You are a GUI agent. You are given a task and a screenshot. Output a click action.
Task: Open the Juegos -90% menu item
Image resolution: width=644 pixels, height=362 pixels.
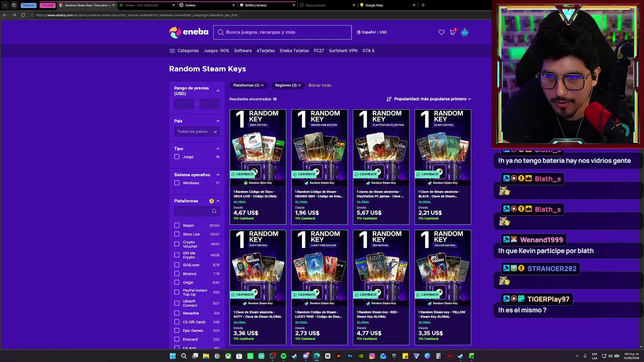click(216, 51)
